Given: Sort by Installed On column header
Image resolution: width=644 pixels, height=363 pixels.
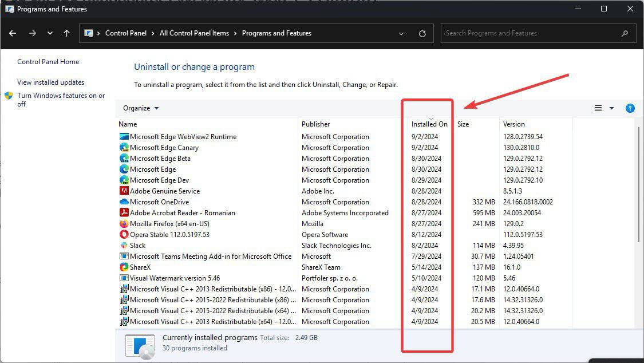Looking at the screenshot, I should pyautogui.click(x=429, y=124).
